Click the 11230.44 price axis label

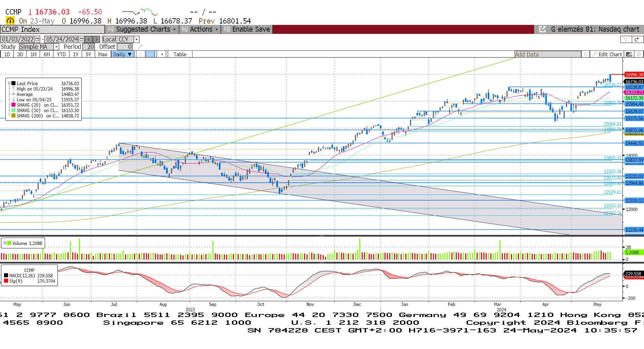634,230
